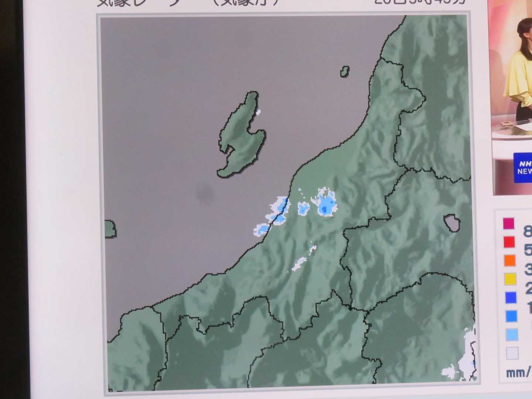532x399 pixels.
Task: Click the light sky-blue legend swatch
Action: 512,334
